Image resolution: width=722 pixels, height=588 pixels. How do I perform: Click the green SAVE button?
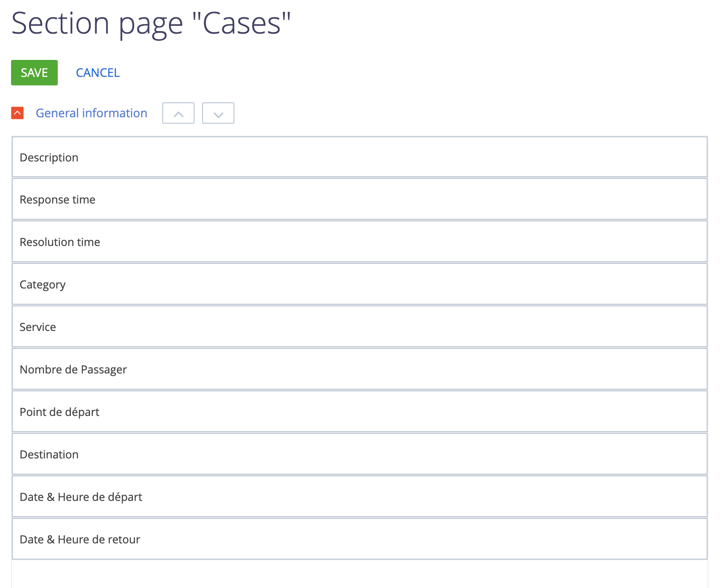click(34, 73)
